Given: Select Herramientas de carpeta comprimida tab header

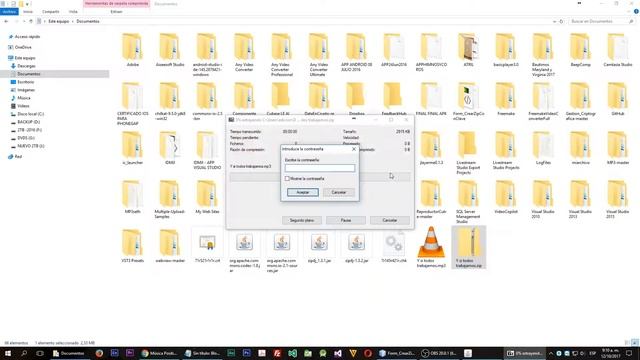Looking at the screenshot, I should (116, 4).
